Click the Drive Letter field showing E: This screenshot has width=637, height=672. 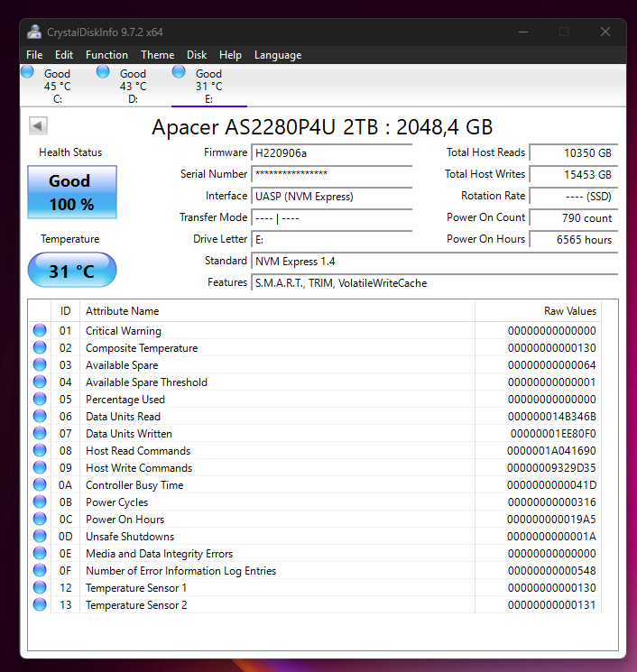point(332,240)
